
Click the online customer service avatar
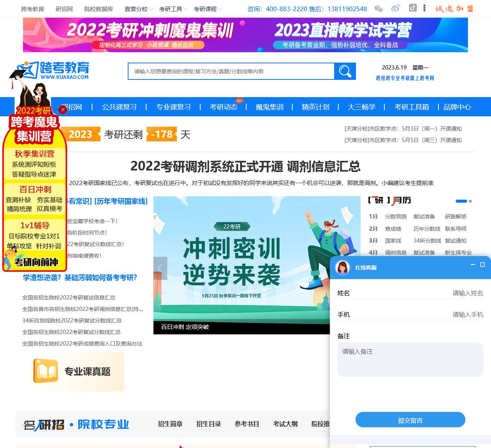[343, 268]
